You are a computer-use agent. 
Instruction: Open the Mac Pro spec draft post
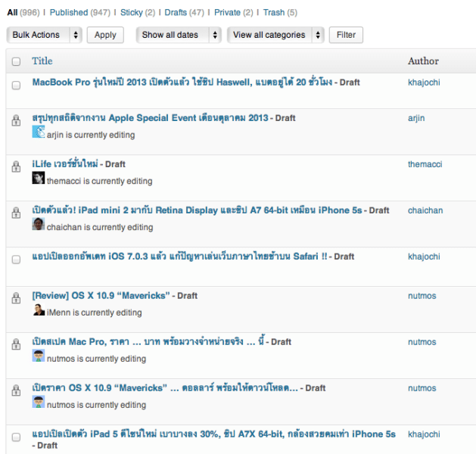click(x=148, y=342)
